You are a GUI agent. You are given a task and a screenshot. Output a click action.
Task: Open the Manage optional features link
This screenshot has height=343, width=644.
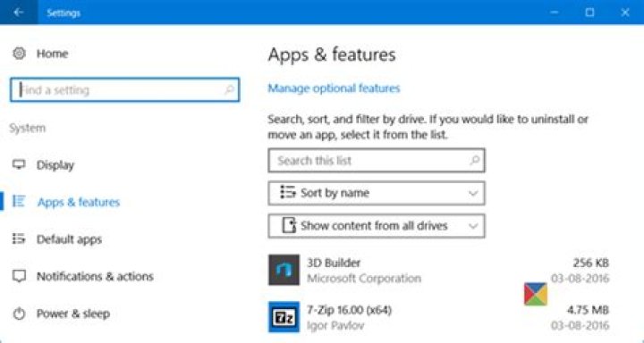point(334,88)
